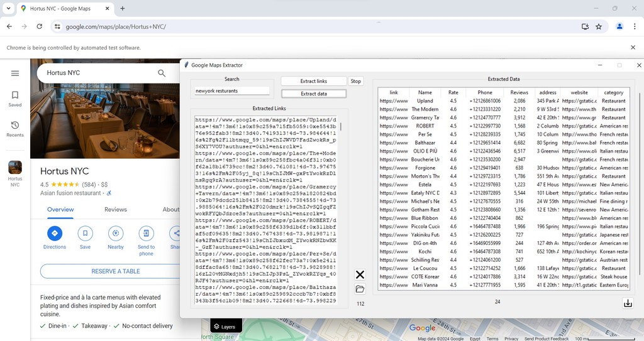Open Chrome three-dot menu
The height and width of the screenshot is (341, 644).
coord(635,26)
